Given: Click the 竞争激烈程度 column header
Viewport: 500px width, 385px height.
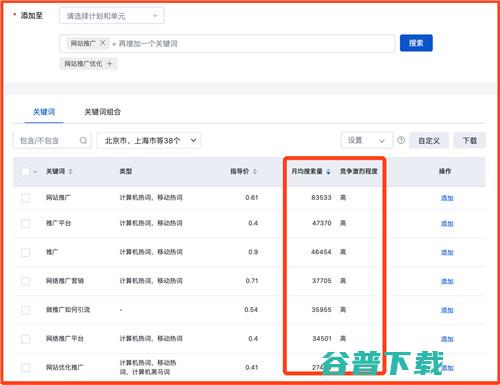Looking at the screenshot, I should [x=359, y=171].
